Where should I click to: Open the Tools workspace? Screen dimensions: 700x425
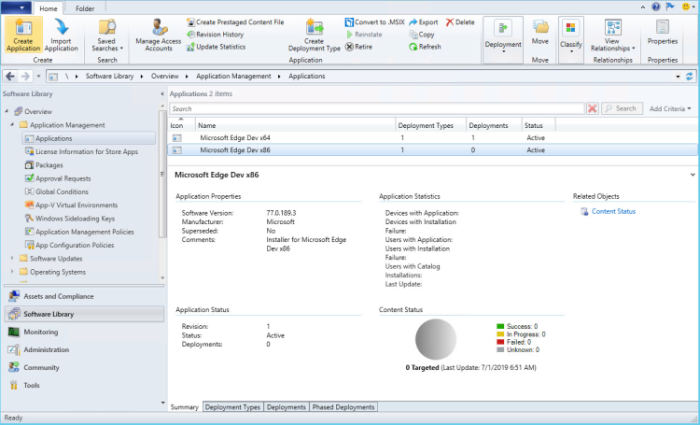click(x=84, y=386)
